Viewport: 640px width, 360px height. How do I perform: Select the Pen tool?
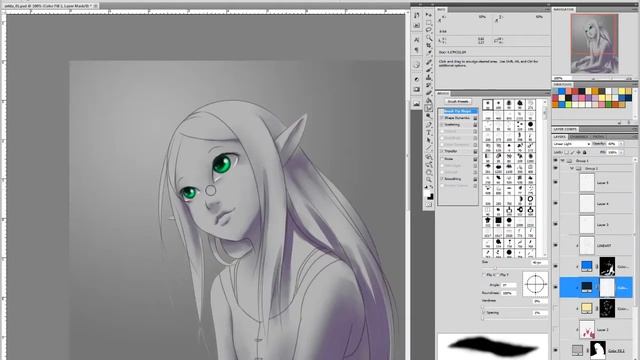tap(429, 124)
